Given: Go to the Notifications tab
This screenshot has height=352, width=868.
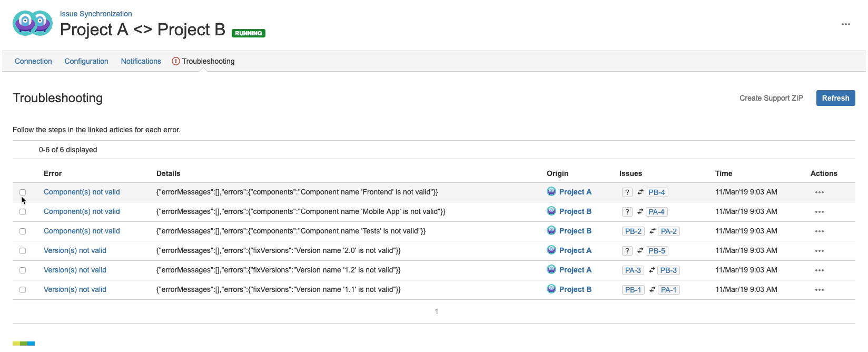Looking at the screenshot, I should [141, 61].
